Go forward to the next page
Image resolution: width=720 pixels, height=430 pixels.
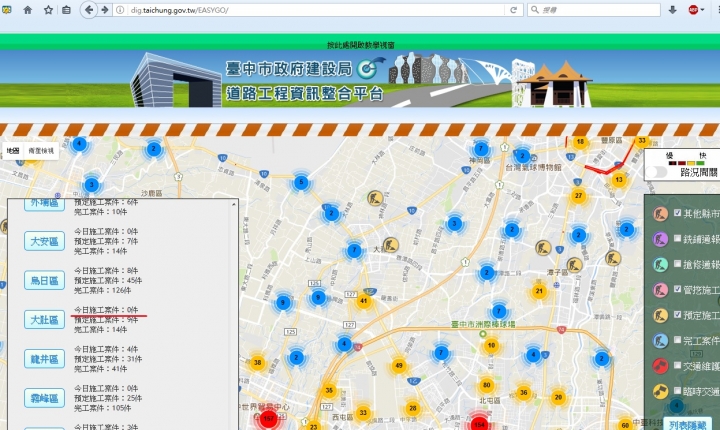tap(105, 10)
